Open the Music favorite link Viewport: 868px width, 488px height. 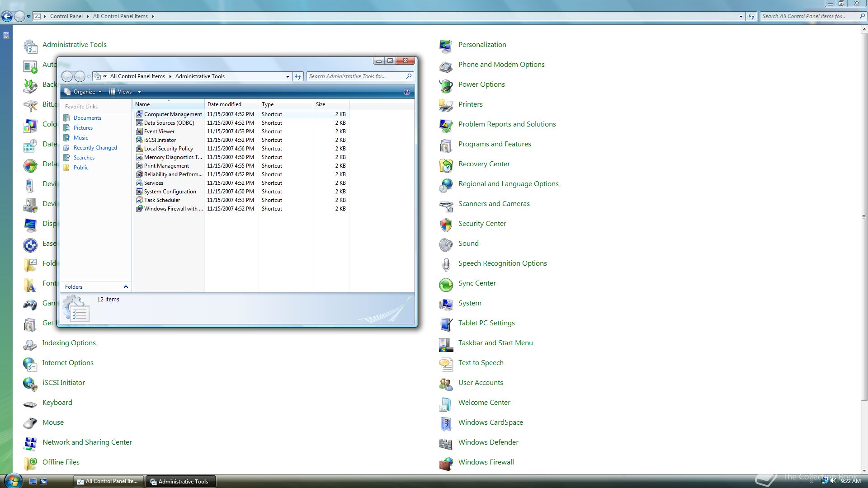pos(81,138)
